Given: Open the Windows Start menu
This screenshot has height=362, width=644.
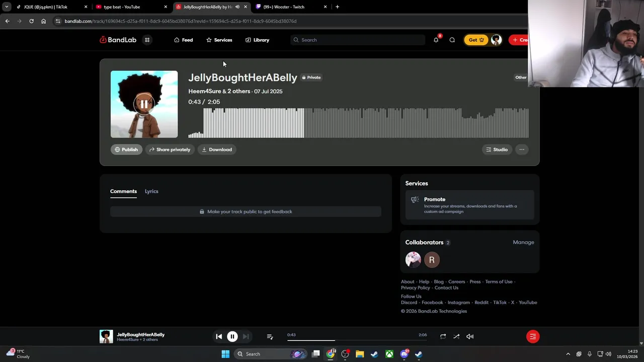Looking at the screenshot, I should (x=225, y=354).
